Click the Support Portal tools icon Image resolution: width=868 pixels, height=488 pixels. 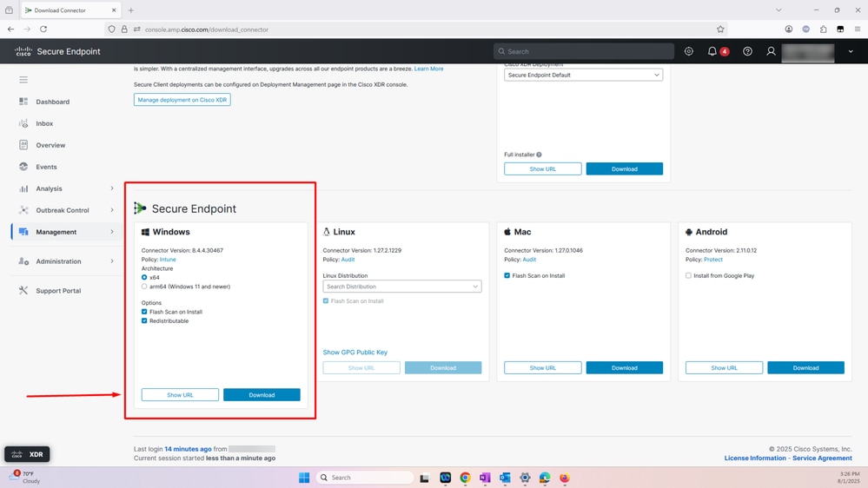click(x=23, y=291)
